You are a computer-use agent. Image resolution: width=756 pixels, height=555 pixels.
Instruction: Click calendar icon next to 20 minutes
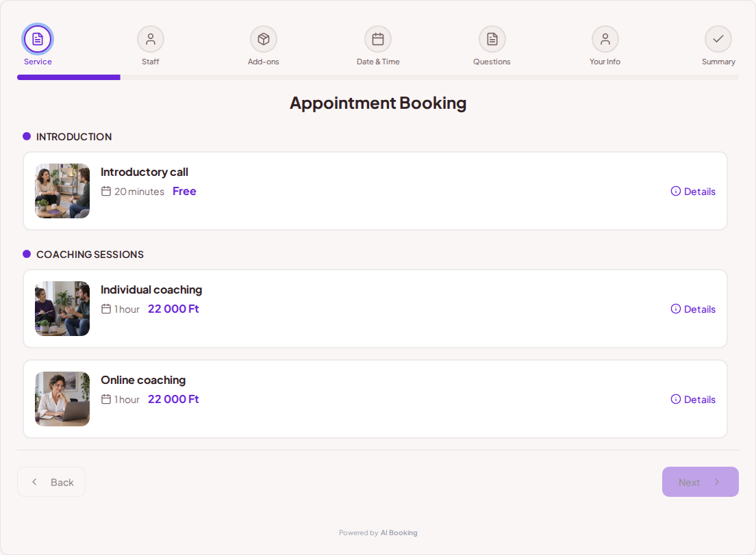[106, 191]
